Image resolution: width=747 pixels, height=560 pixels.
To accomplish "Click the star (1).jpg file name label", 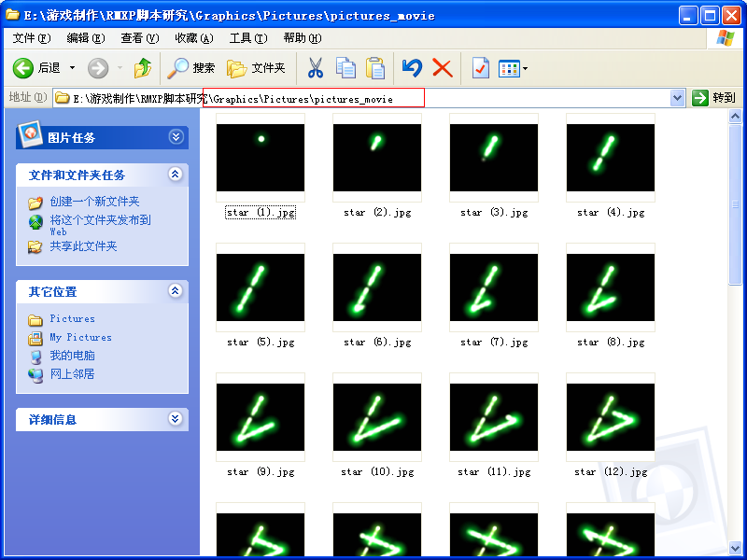I will (261, 213).
